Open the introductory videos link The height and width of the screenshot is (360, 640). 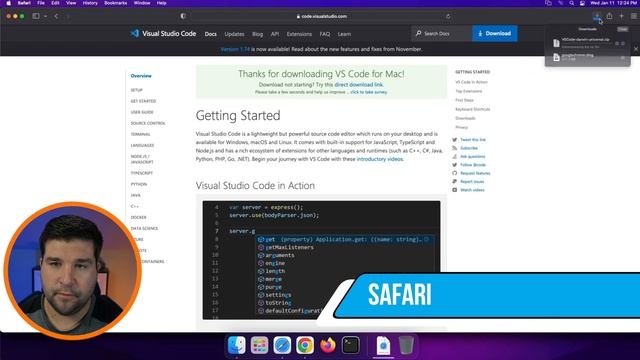click(x=380, y=159)
